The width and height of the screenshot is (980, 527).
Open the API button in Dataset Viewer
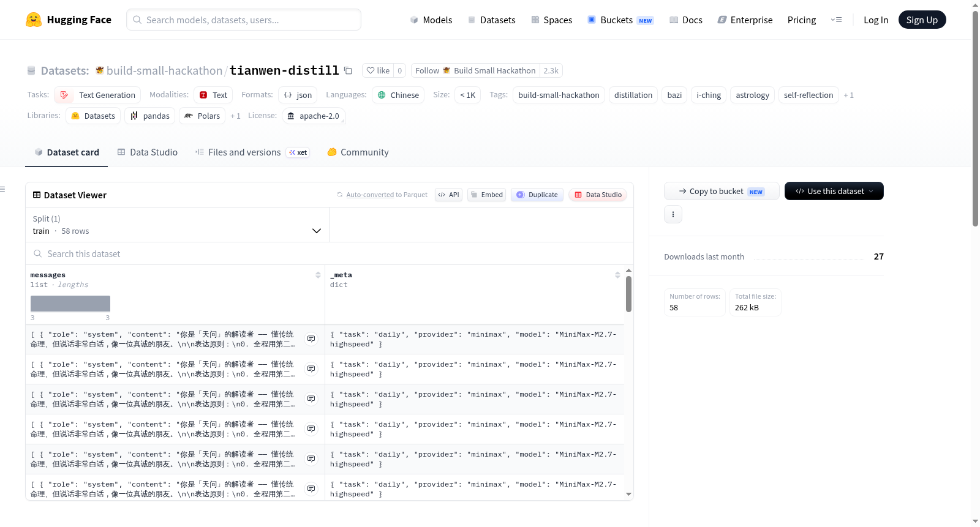coord(448,195)
